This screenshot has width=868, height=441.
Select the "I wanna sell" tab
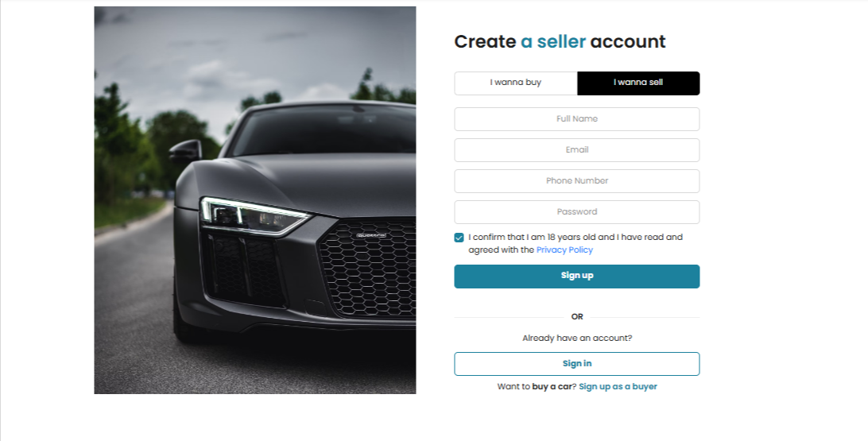(638, 83)
